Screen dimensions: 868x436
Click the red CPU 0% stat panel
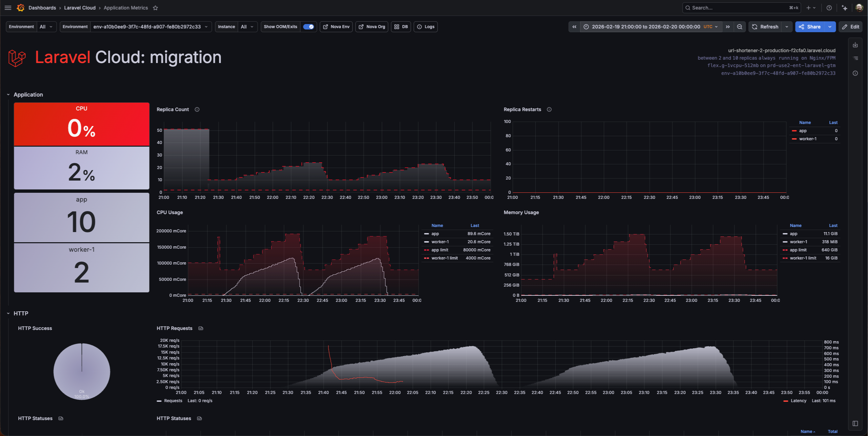[81, 124]
